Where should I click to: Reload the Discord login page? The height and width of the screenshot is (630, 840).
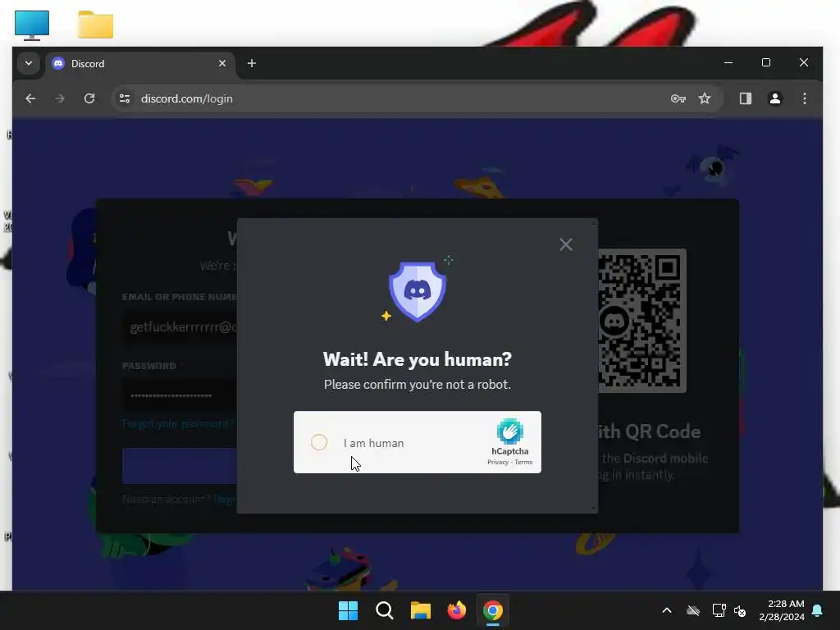coord(89,98)
